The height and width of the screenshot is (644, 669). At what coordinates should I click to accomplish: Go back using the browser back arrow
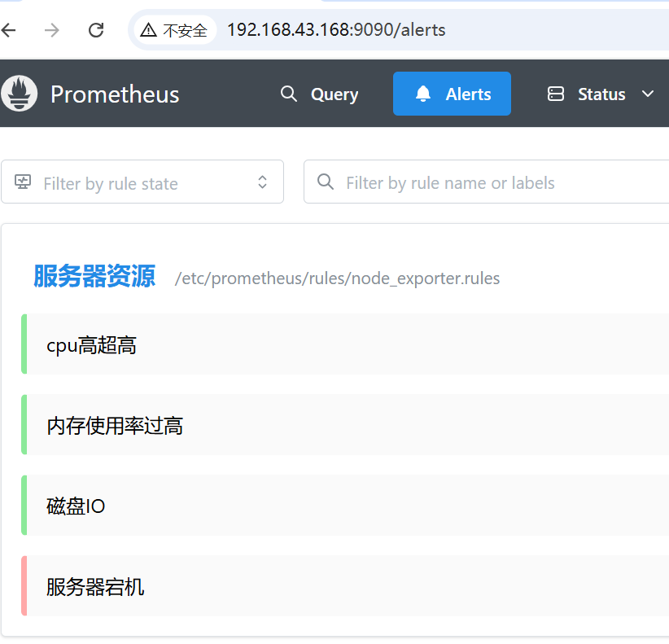[8, 30]
